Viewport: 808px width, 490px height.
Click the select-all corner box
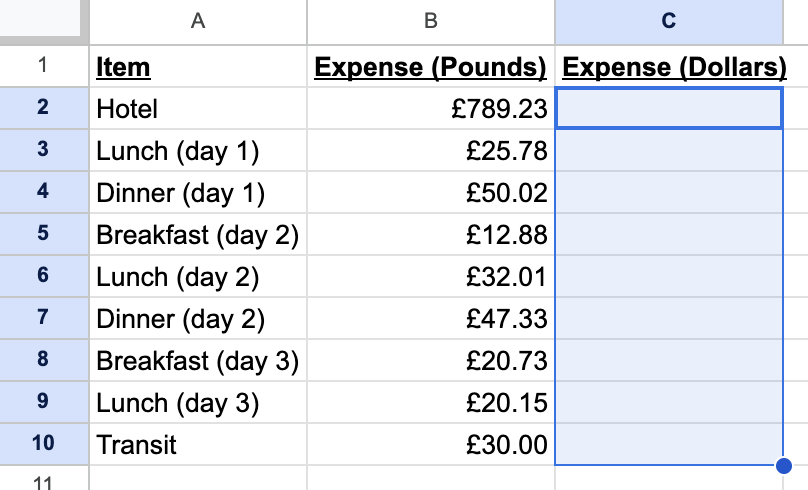43,20
